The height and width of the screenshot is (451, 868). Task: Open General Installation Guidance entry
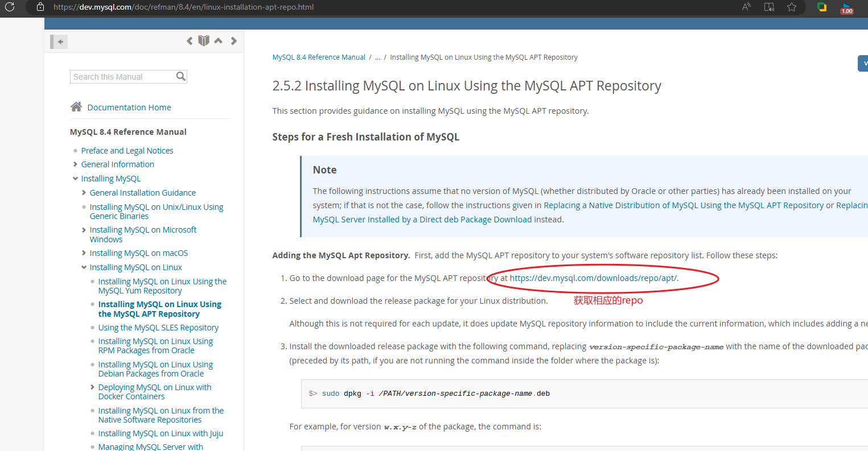point(142,193)
